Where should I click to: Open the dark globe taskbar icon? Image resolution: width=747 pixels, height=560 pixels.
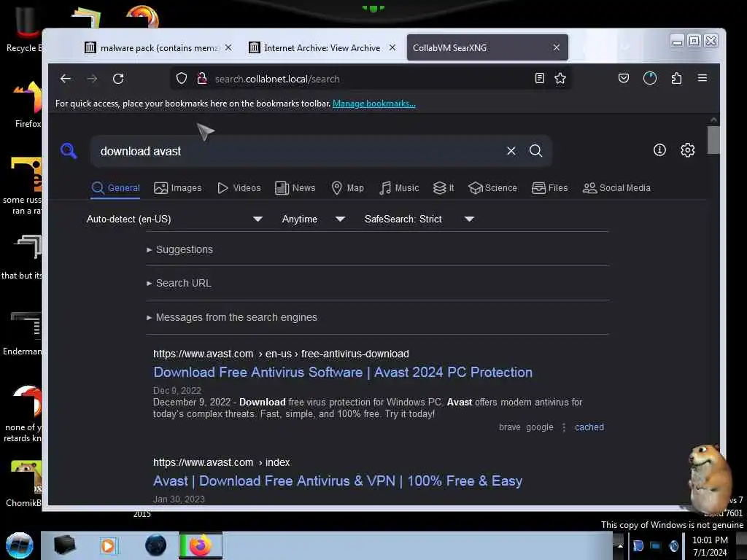click(156, 545)
